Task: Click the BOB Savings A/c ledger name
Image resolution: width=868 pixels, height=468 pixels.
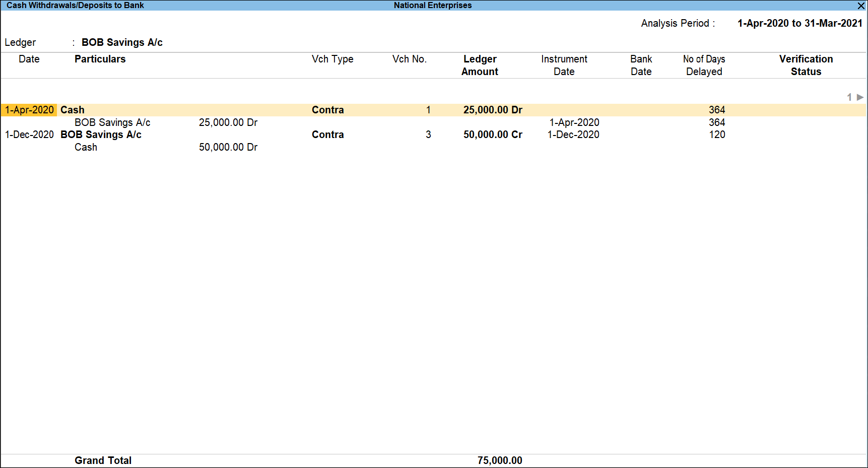Action: tap(122, 42)
